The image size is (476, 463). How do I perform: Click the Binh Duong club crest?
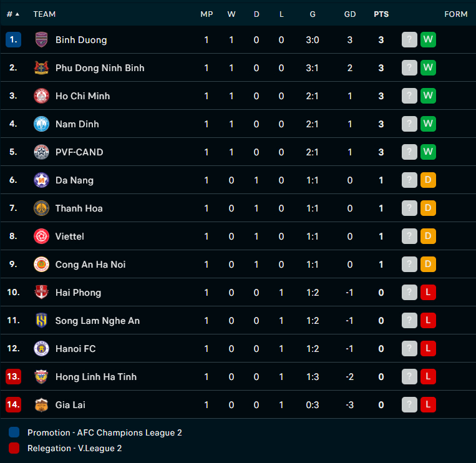pyautogui.click(x=41, y=40)
